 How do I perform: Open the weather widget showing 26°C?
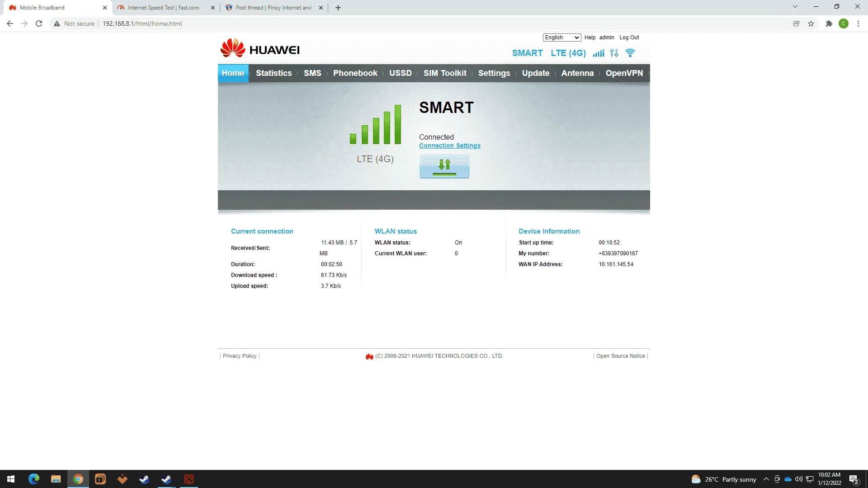(724, 479)
